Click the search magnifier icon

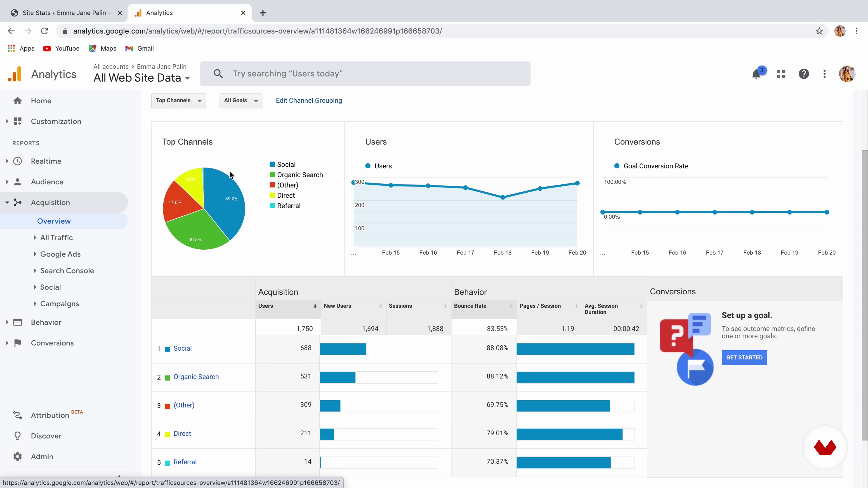click(x=218, y=74)
